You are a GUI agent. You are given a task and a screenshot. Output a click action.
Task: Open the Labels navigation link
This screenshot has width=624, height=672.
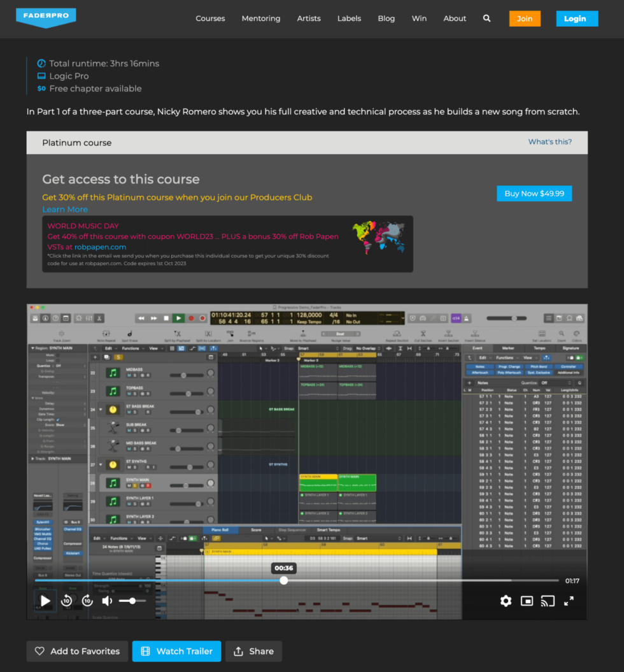349,18
